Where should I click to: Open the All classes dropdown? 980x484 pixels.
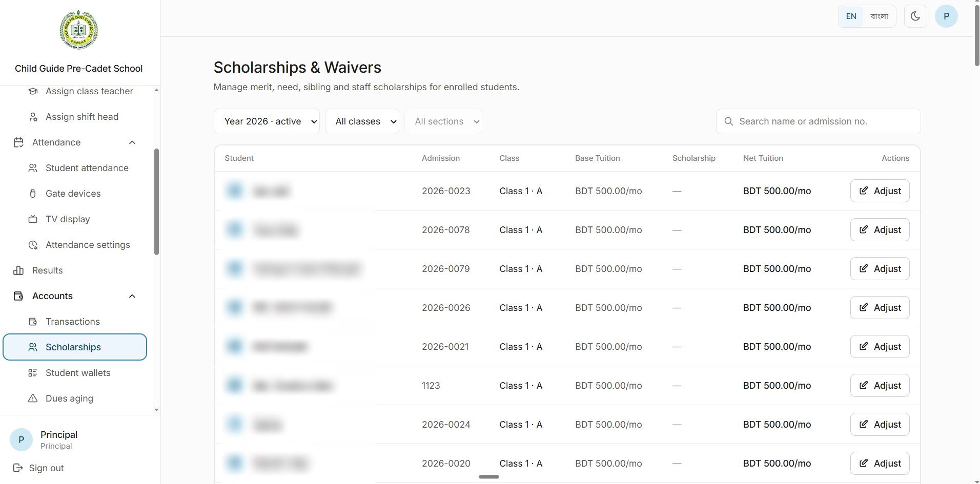click(x=362, y=121)
